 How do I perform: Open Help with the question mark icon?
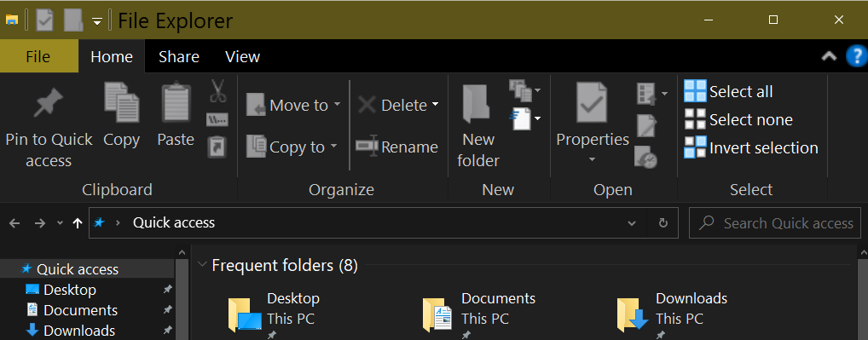857,56
